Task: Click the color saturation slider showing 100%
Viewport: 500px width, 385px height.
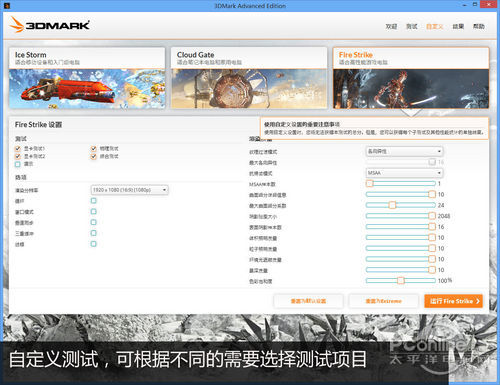Action: pos(401,281)
